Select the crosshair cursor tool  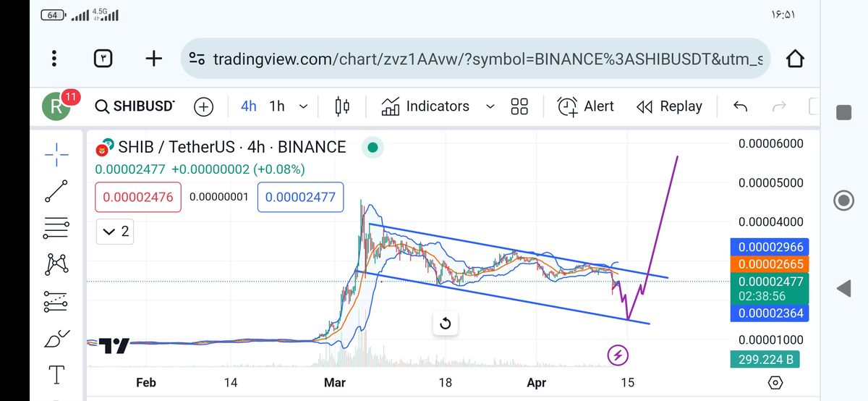tap(56, 153)
